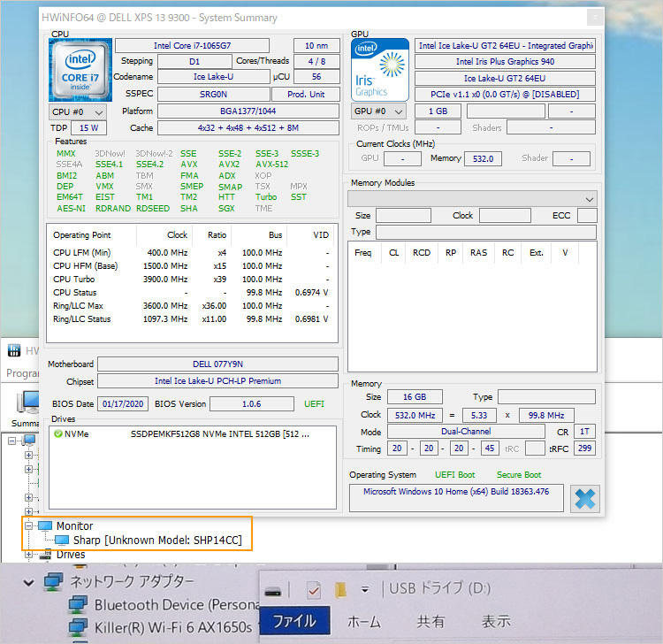This screenshot has height=644, width=663.
Task: Click the New Folder quick access icon
Action: click(340, 590)
